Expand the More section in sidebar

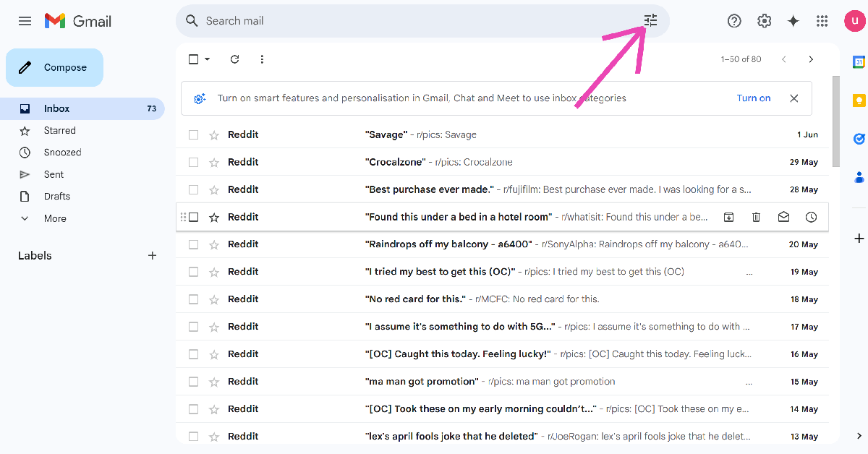click(55, 218)
